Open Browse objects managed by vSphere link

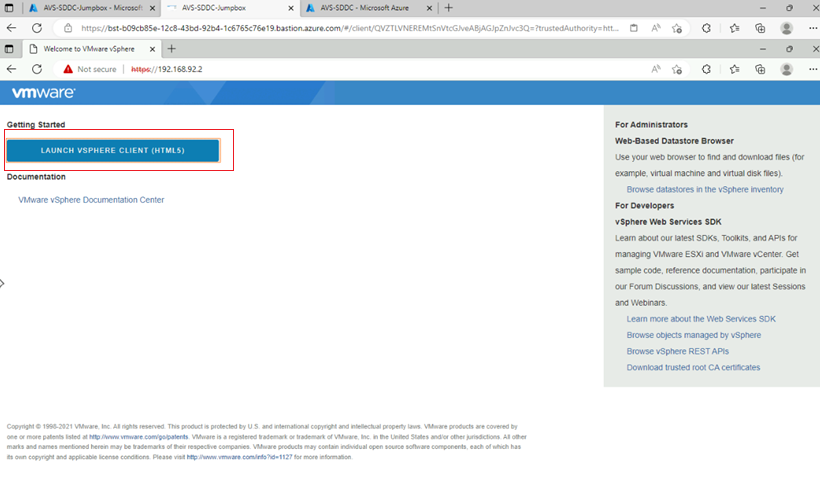(693, 335)
